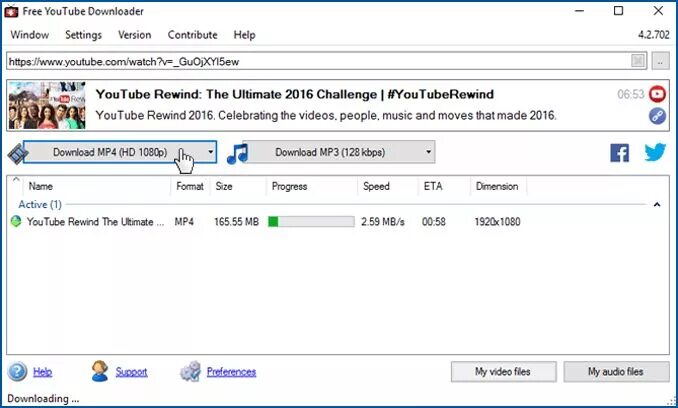Clear the URL field with the X button
Image resolution: width=678 pixels, height=408 pixels.
[x=638, y=61]
